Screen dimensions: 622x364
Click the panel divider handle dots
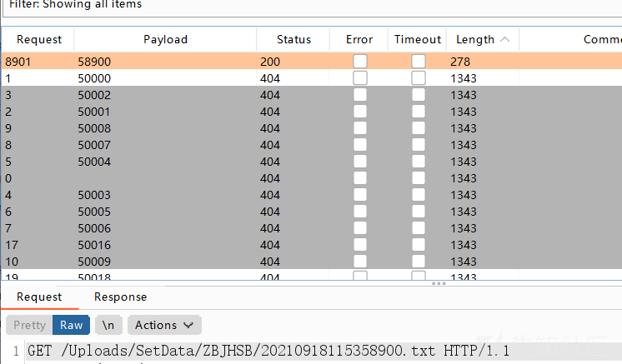click(439, 283)
